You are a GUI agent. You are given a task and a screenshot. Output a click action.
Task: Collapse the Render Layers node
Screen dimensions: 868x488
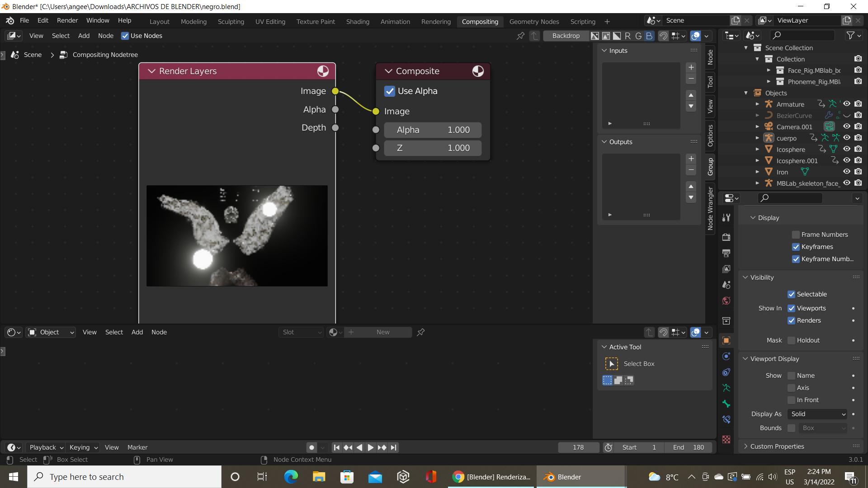click(152, 71)
